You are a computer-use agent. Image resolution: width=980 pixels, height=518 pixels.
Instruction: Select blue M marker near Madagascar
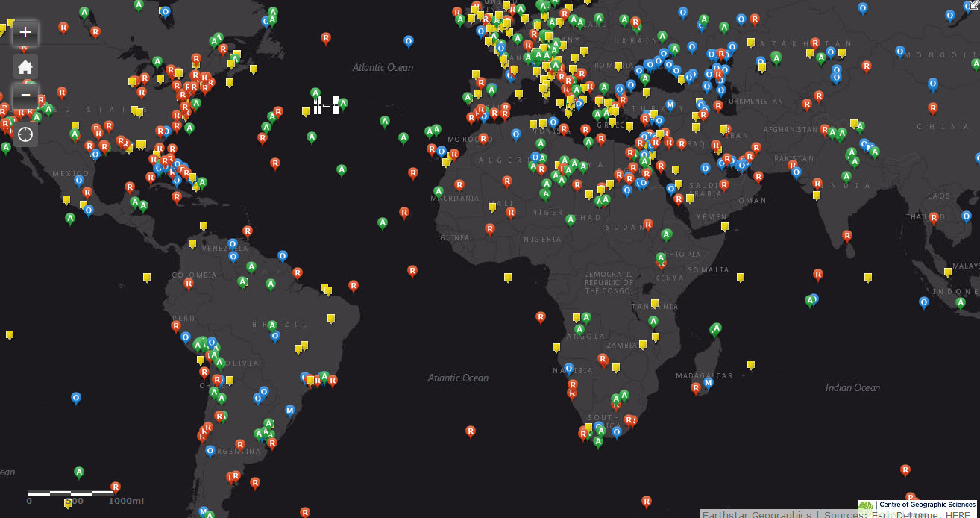tap(708, 382)
